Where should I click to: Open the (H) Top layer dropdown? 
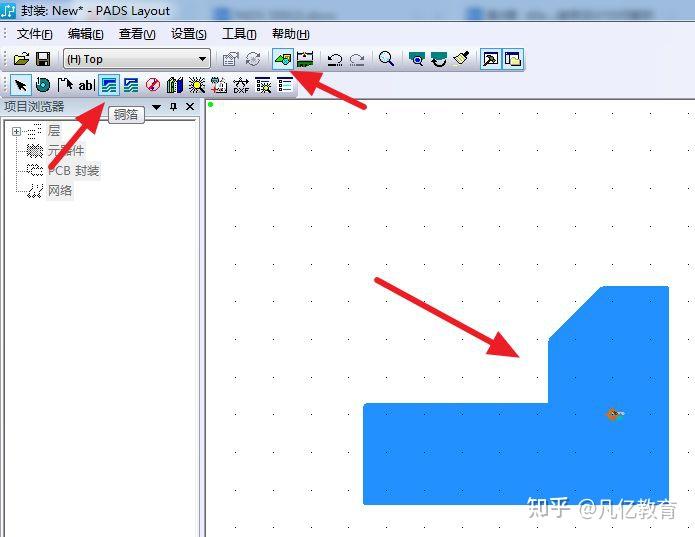click(x=137, y=59)
